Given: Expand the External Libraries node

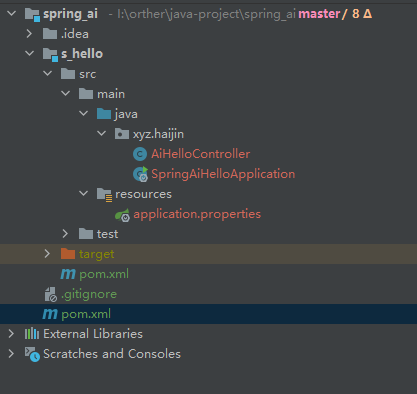Looking at the screenshot, I should pyautogui.click(x=11, y=334).
